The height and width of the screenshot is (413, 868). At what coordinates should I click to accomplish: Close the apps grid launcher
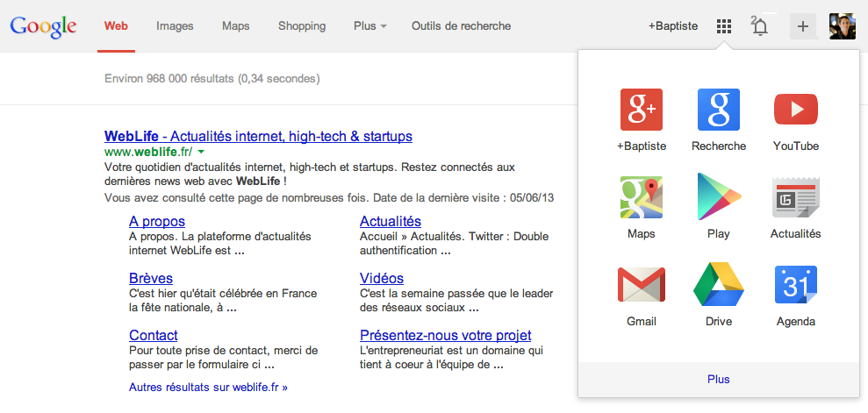pos(724,26)
